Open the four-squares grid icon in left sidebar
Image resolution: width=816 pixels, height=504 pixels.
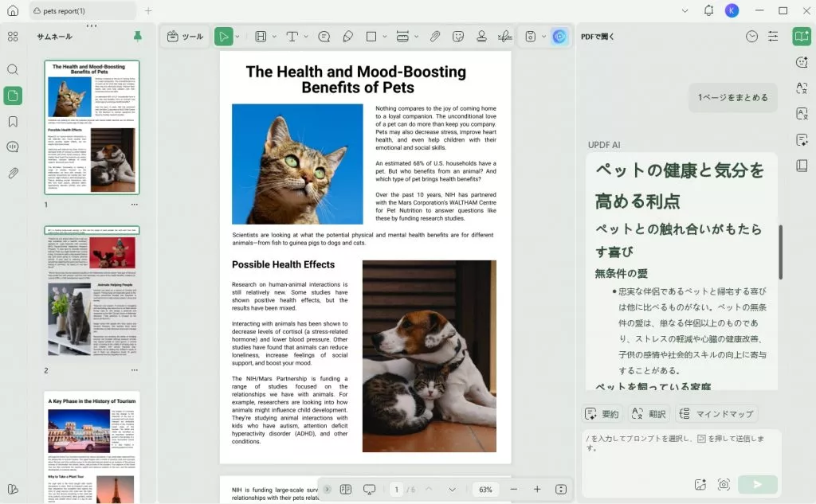click(13, 37)
